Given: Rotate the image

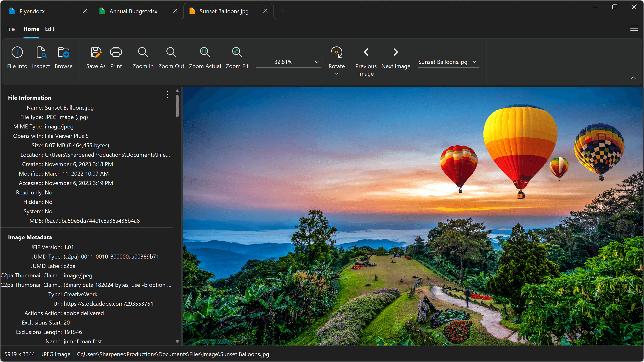Looking at the screenshot, I should 337,57.
